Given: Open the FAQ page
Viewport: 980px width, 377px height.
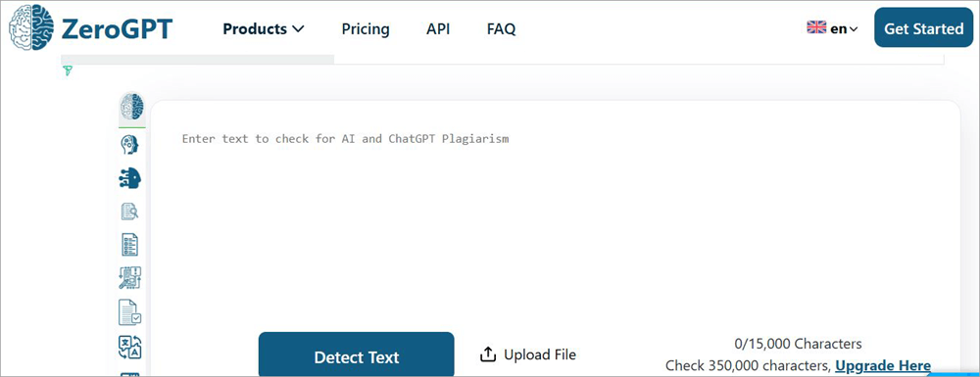Looking at the screenshot, I should [x=501, y=28].
